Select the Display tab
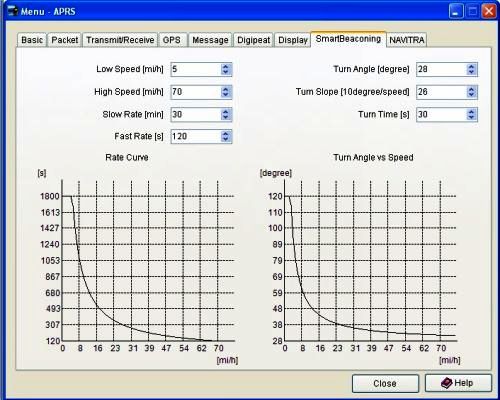This screenshot has height=400, width=500. click(293, 40)
